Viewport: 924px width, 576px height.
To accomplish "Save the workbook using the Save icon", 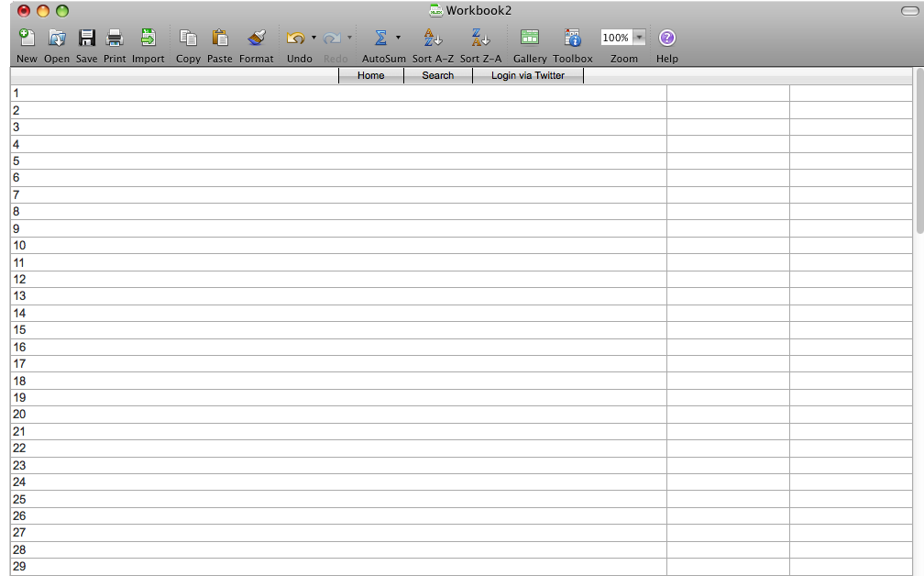I will [87, 39].
